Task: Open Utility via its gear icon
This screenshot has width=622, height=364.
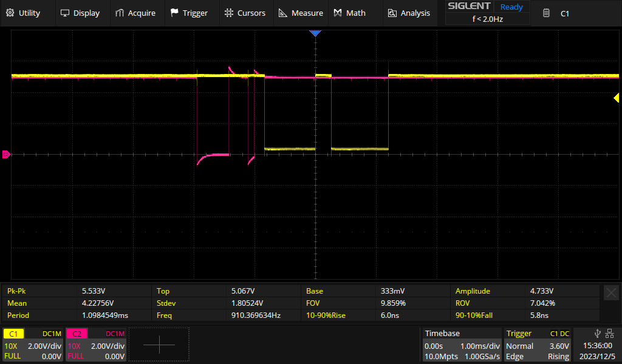Action: click(10, 13)
